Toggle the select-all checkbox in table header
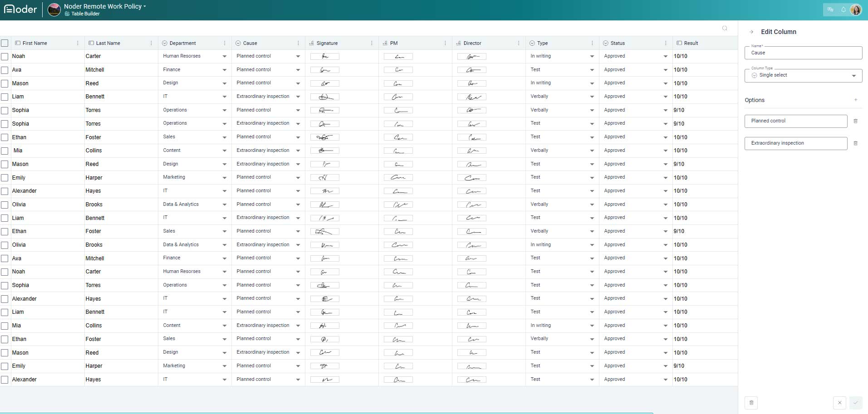The image size is (868, 414). (5, 43)
